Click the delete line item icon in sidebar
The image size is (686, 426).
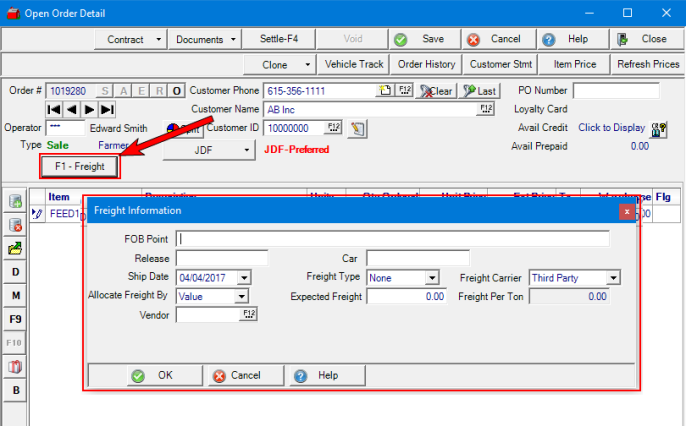(x=16, y=225)
